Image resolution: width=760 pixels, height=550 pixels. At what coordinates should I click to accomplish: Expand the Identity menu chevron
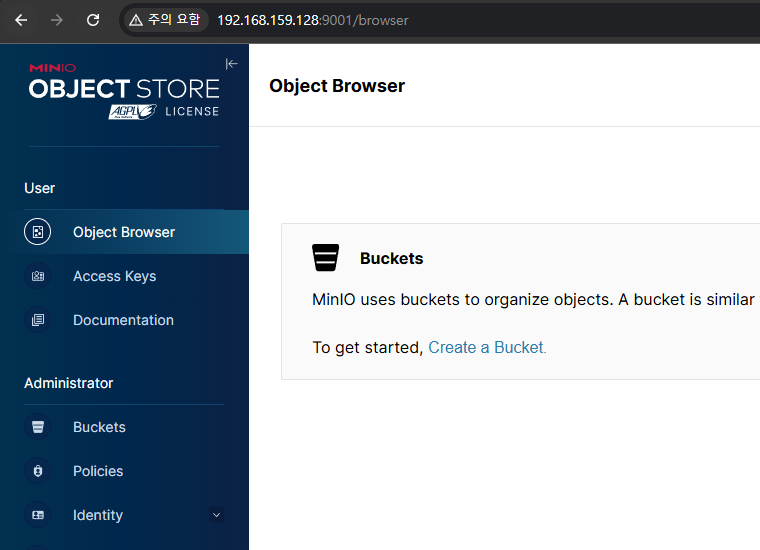coord(217,515)
